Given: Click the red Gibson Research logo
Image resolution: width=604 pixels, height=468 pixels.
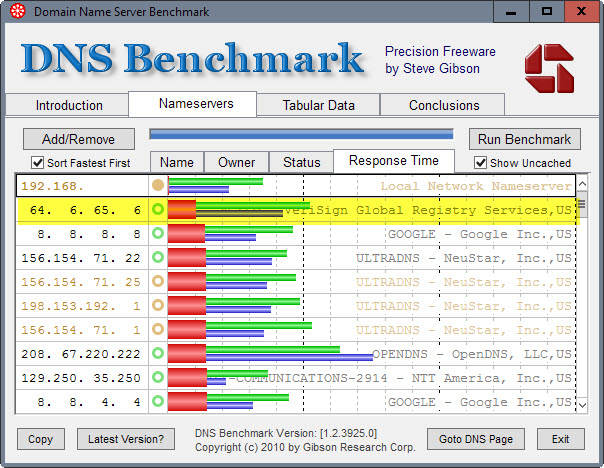Looking at the screenshot, I should [x=549, y=68].
